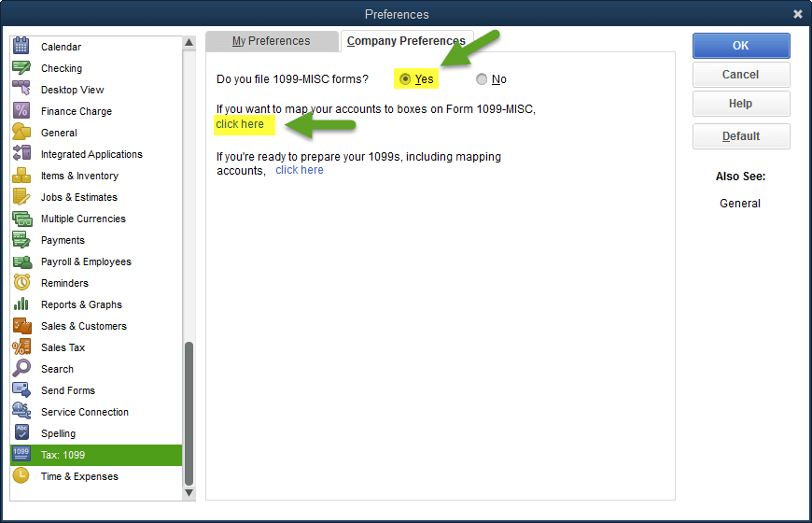Click the Reminders alarm clock icon
The image size is (812, 523).
pos(21,283)
